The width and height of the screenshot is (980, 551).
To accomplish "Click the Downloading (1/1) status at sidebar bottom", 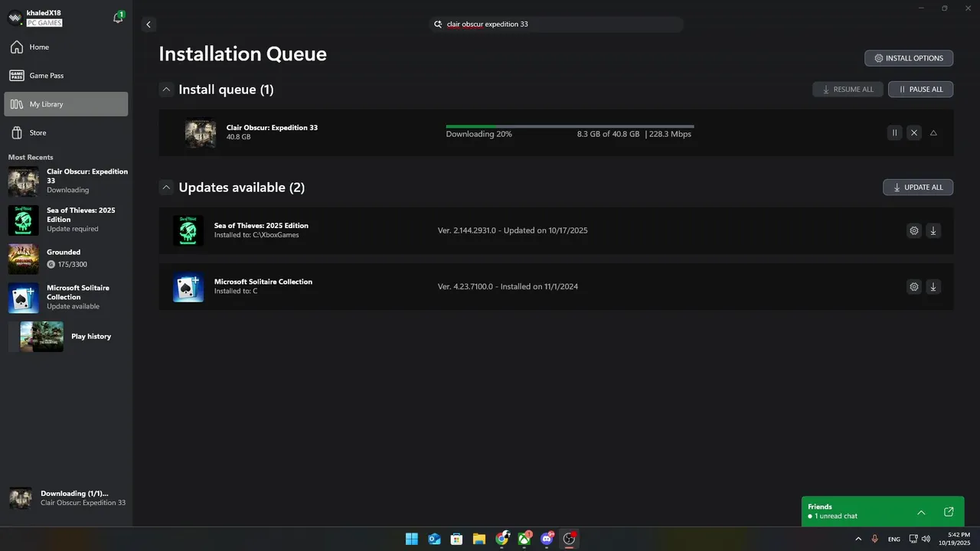I will (x=67, y=498).
